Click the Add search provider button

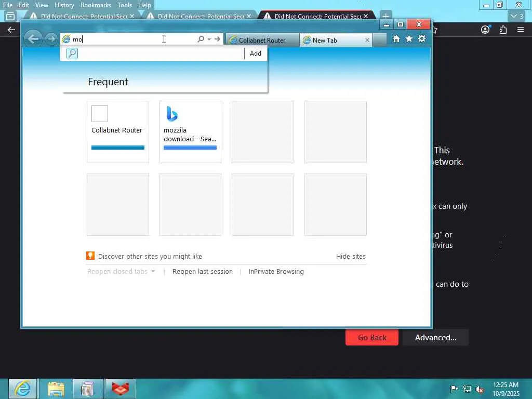coord(256,54)
